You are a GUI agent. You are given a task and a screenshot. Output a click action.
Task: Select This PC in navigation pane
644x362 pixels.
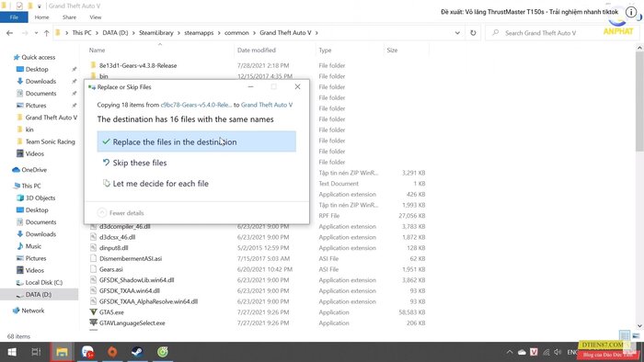coord(30,186)
